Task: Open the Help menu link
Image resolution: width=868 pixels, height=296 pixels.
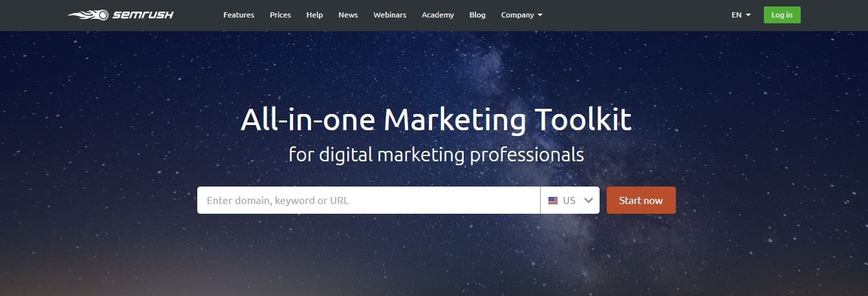Action: pos(314,15)
